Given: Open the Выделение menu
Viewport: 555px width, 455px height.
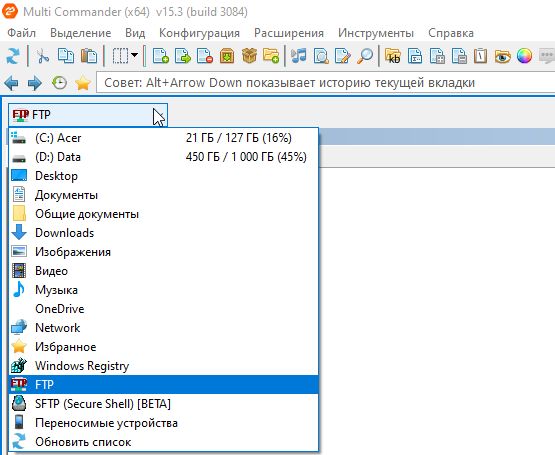Looking at the screenshot, I should coord(81,33).
